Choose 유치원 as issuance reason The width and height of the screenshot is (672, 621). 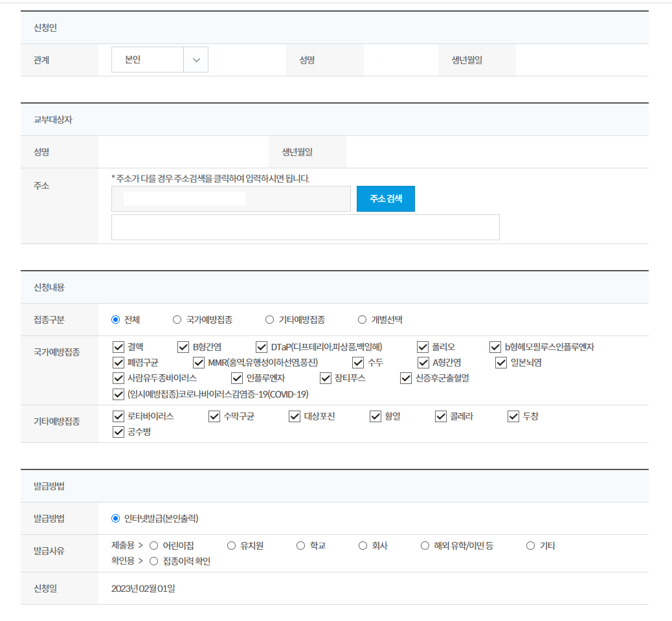point(231,546)
